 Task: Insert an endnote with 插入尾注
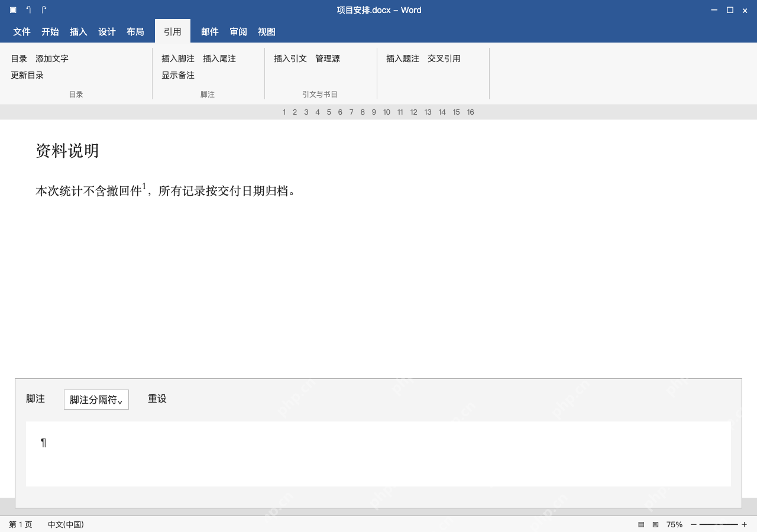coord(219,59)
